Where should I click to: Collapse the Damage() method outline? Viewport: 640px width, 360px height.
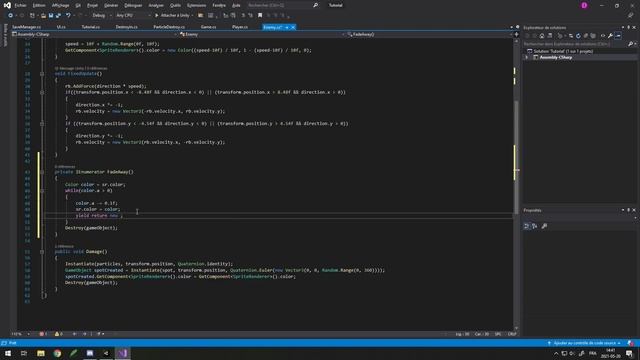pyautogui.click(x=42, y=252)
